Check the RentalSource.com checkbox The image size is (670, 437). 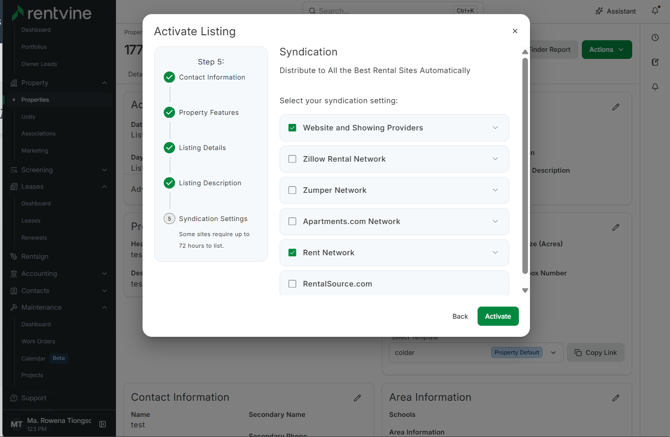click(x=292, y=284)
